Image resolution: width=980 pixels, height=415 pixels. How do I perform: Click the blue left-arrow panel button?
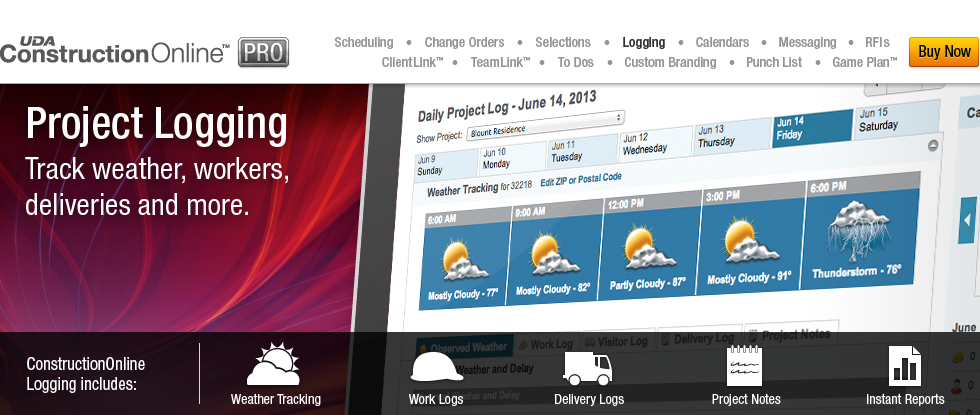pyautogui.click(x=967, y=220)
